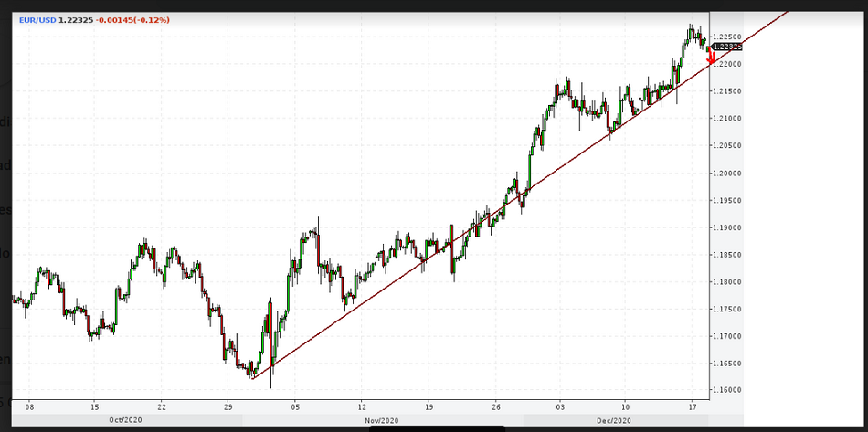Click the trendline's lower starting point
Image resolution: width=868 pixels, height=432 pixels.
pos(253,377)
